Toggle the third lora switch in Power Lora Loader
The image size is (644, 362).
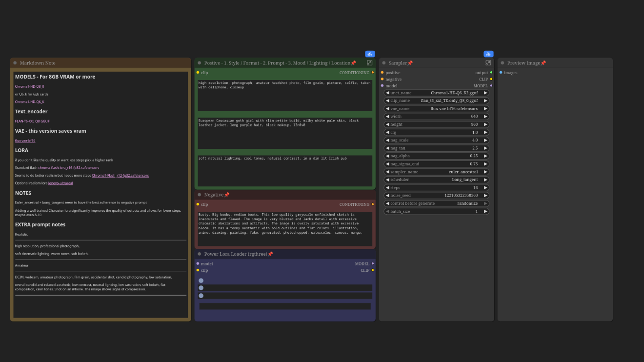tap(201, 296)
